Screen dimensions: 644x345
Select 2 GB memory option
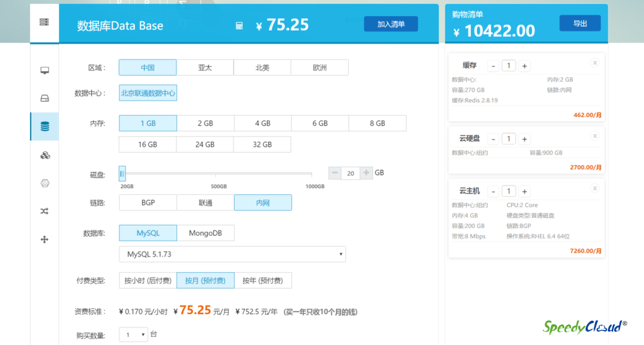point(205,123)
